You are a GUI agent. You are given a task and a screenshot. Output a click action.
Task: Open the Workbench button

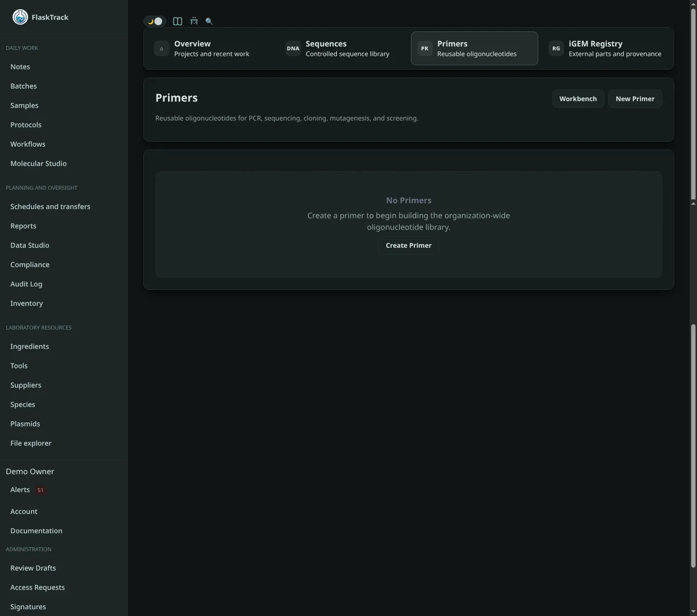coord(578,99)
